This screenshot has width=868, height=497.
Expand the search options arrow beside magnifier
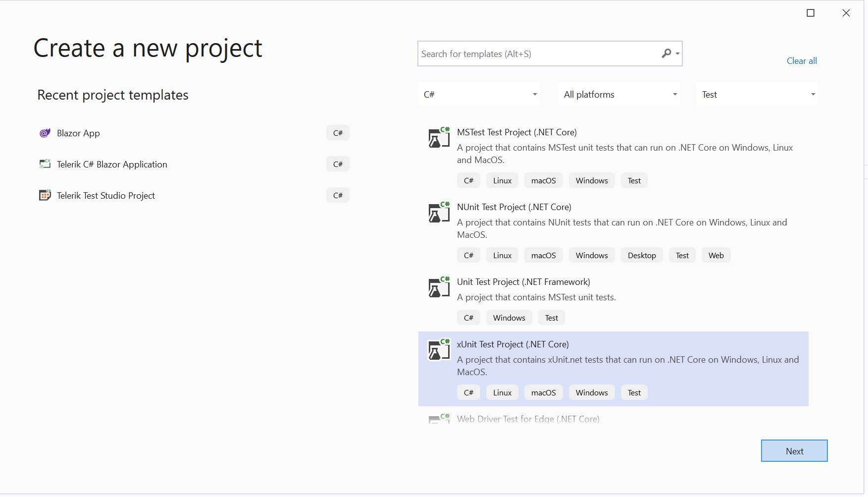point(677,54)
